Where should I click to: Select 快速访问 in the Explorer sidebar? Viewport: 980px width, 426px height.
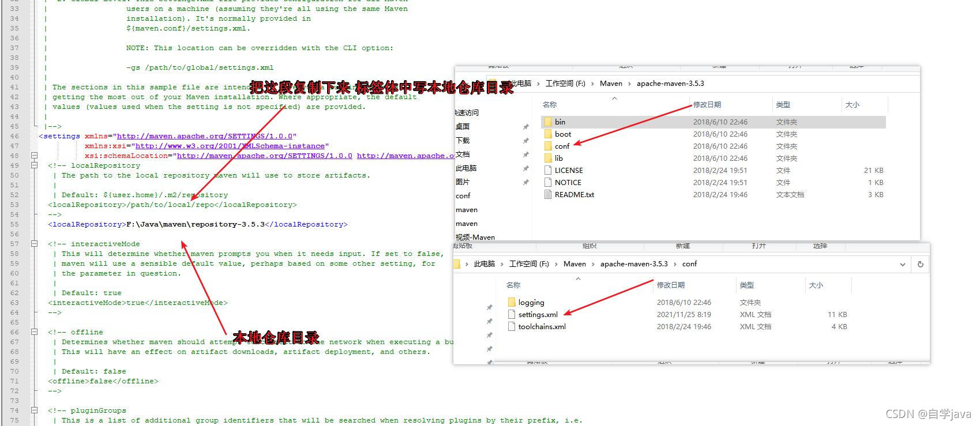pyautogui.click(x=467, y=113)
